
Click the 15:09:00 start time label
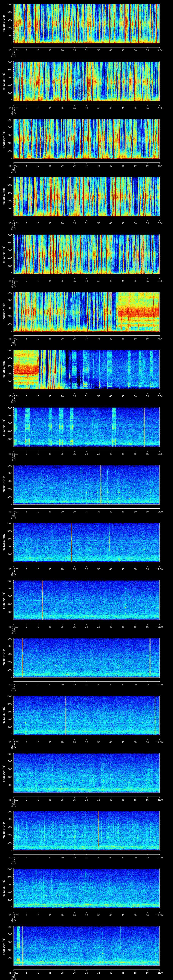click(14, 511)
